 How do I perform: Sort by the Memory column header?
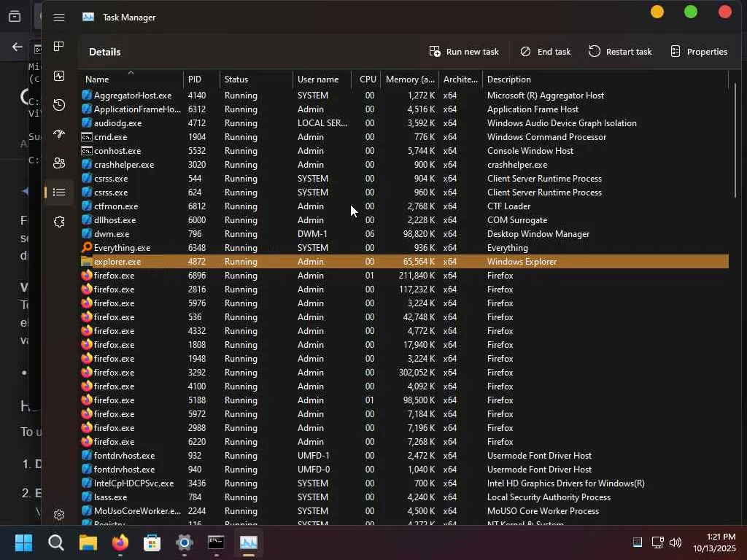[410, 79]
